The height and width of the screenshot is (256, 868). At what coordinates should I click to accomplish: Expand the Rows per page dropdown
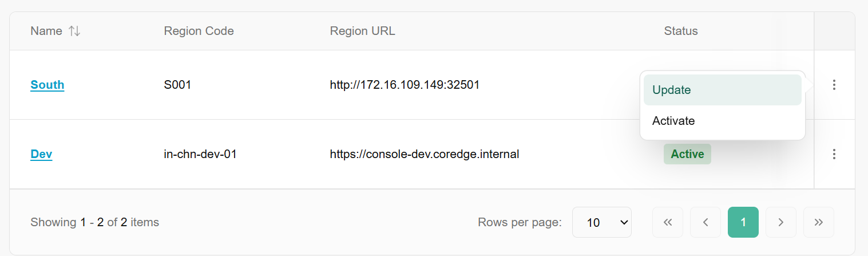click(x=601, y=222)
